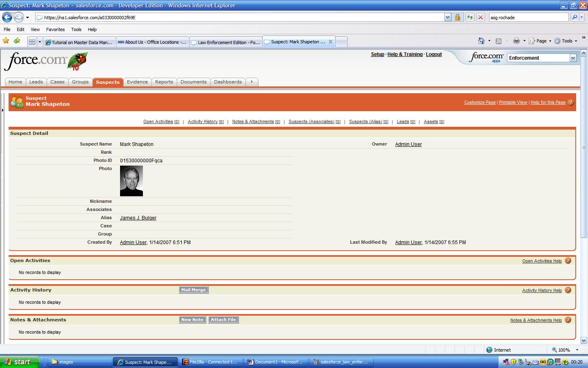Click the magnifier search icon
The image size is (588, 368).
pos(575,17)
